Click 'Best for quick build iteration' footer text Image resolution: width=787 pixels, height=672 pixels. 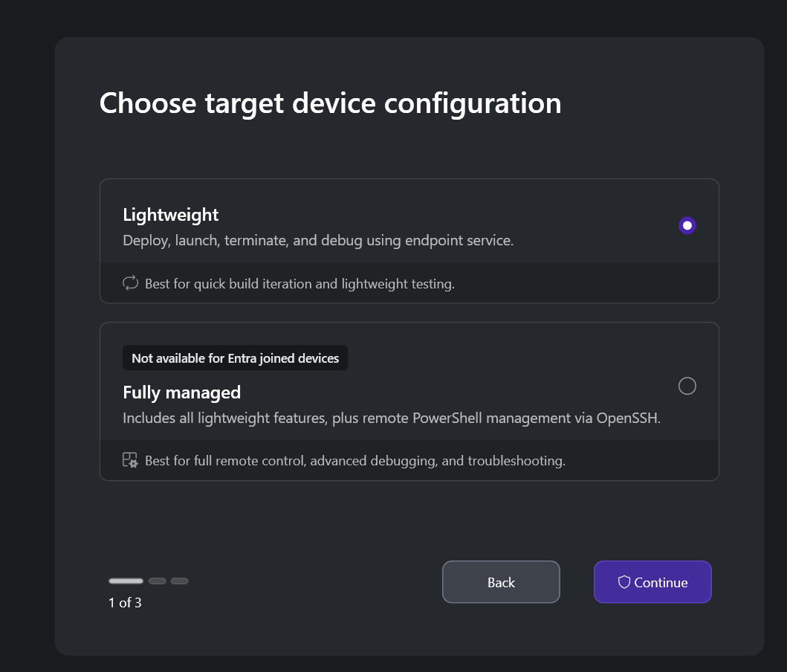click(299, 283)
